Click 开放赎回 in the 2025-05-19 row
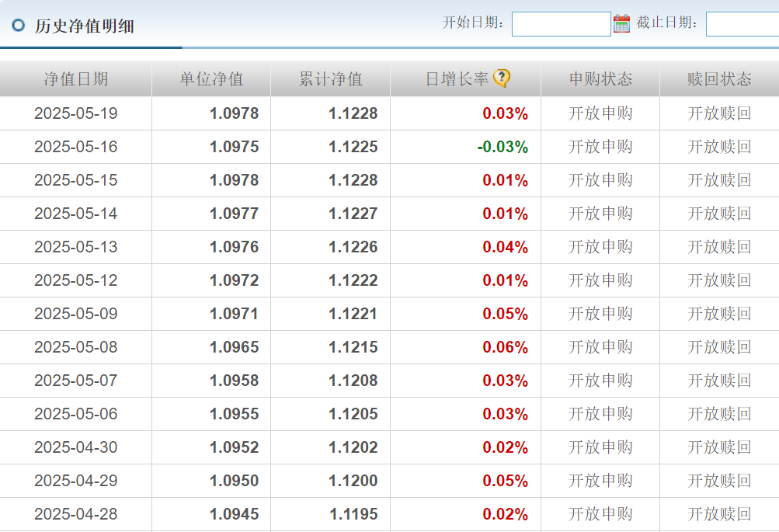This screenshot has height=532, width=779. click(x=719, y=113)
